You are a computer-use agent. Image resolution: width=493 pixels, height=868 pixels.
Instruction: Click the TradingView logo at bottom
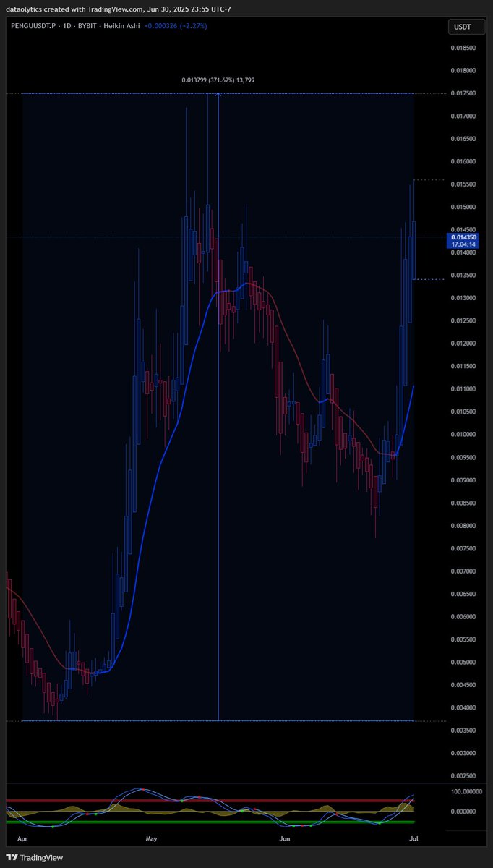click(35, 857)
